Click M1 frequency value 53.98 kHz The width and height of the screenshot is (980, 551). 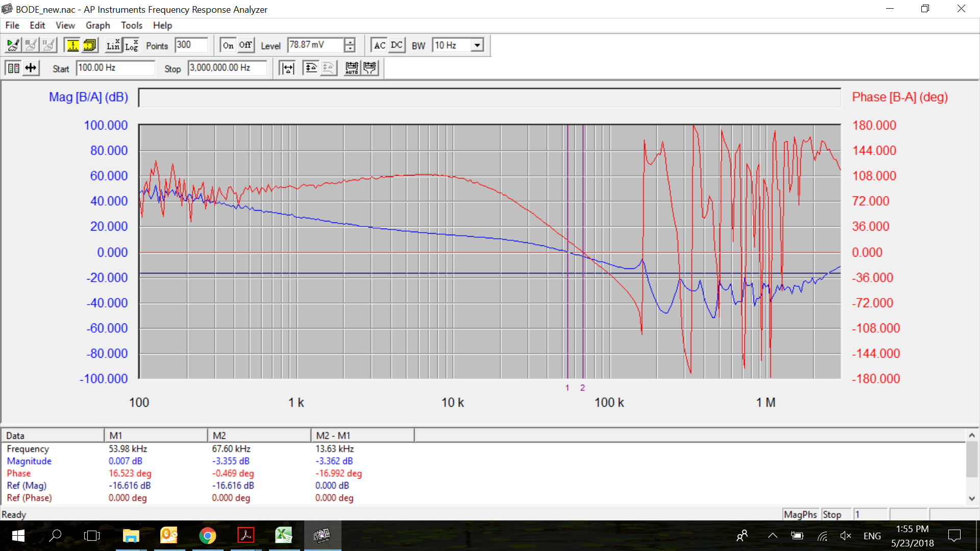tap(128, 449)
